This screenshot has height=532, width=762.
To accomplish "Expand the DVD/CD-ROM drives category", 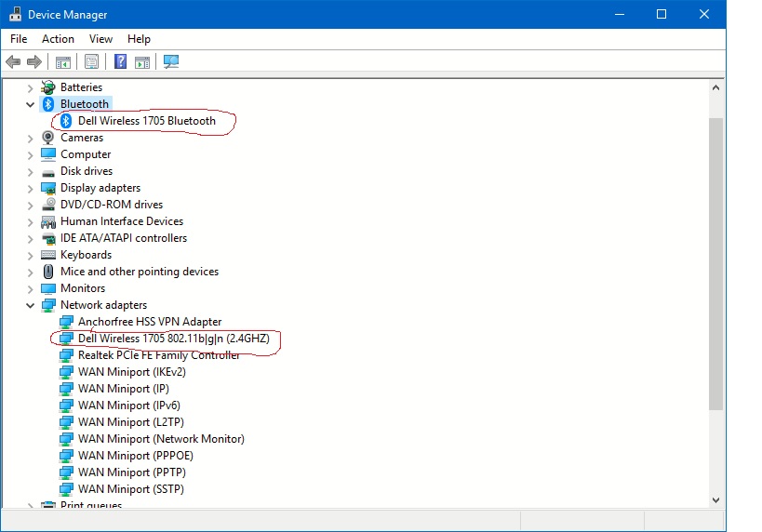I will 30,206.
